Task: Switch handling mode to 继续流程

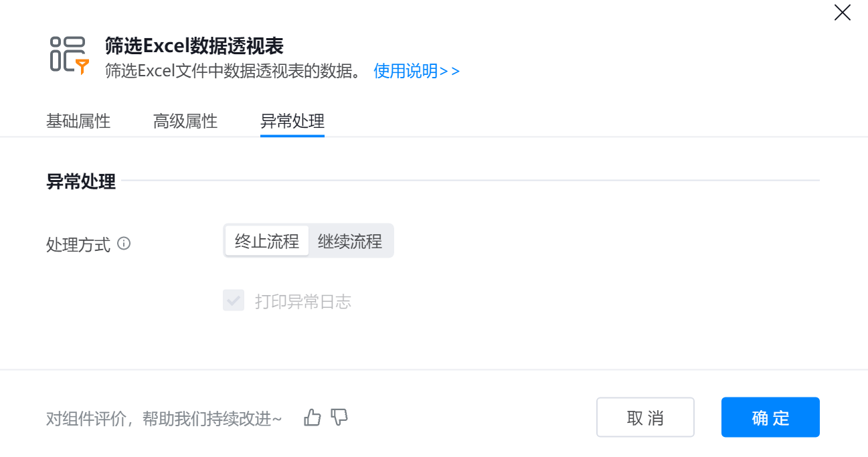Action: (350, 242)
